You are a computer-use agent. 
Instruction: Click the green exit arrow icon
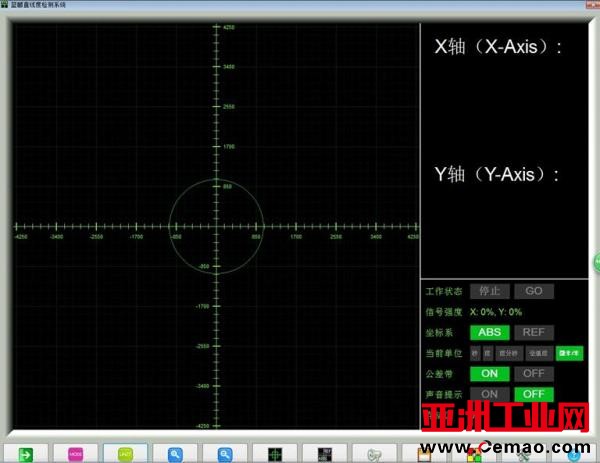tap(26, 455)
